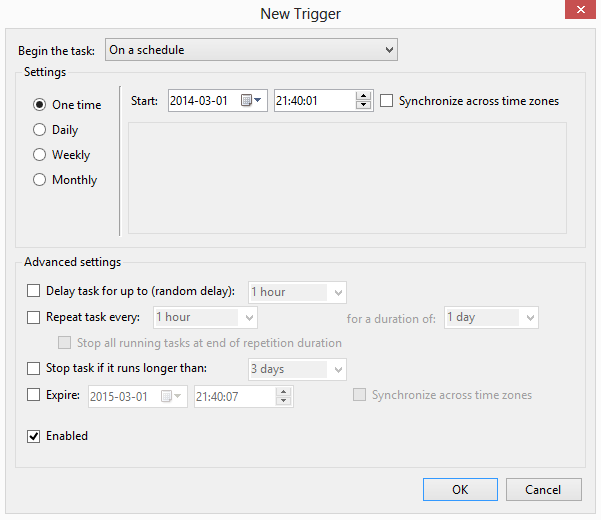
Task: Open the Start date calendar picker
Action: 250,101
